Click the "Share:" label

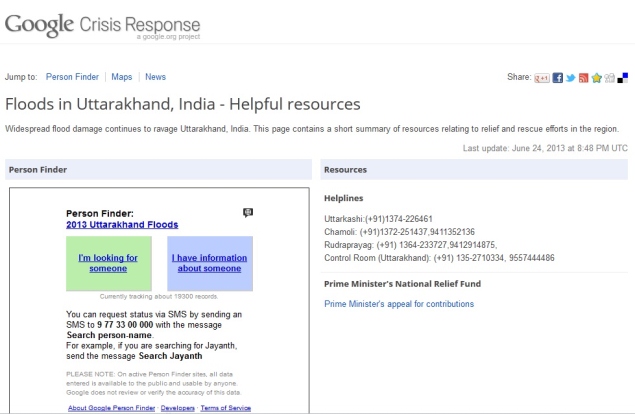(x=519, y=77)
